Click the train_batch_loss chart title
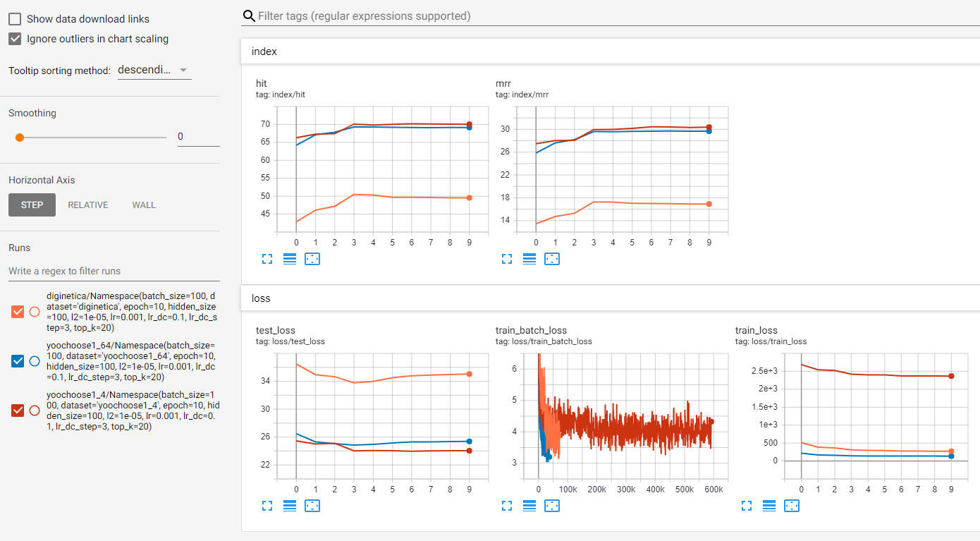This screenshot has width=980, height=541. point(531,330)
